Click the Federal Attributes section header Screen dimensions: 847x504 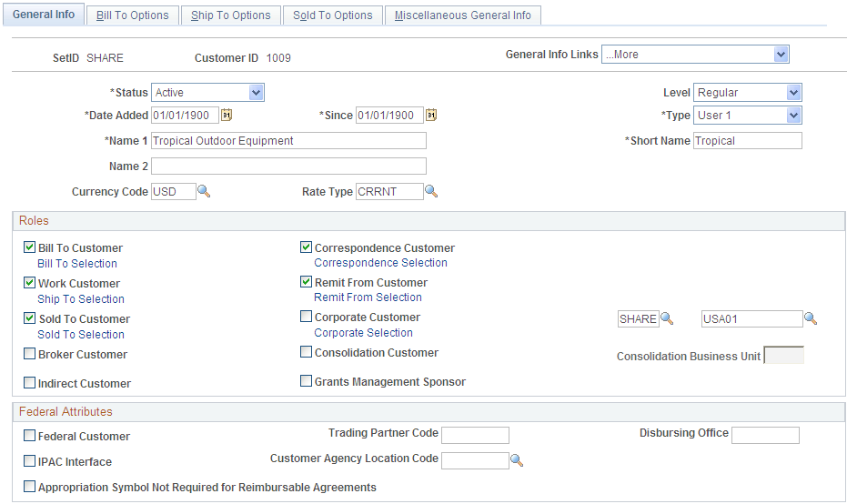[429, 412]
